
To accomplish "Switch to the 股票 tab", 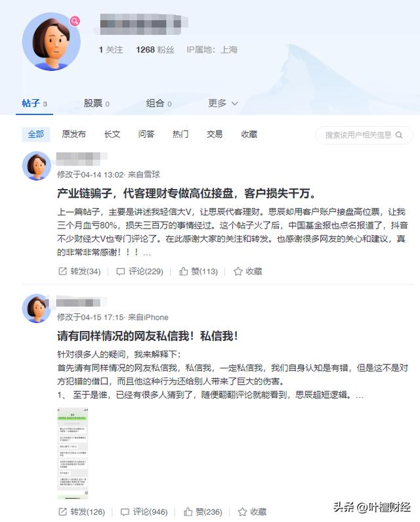I will 96,103.
